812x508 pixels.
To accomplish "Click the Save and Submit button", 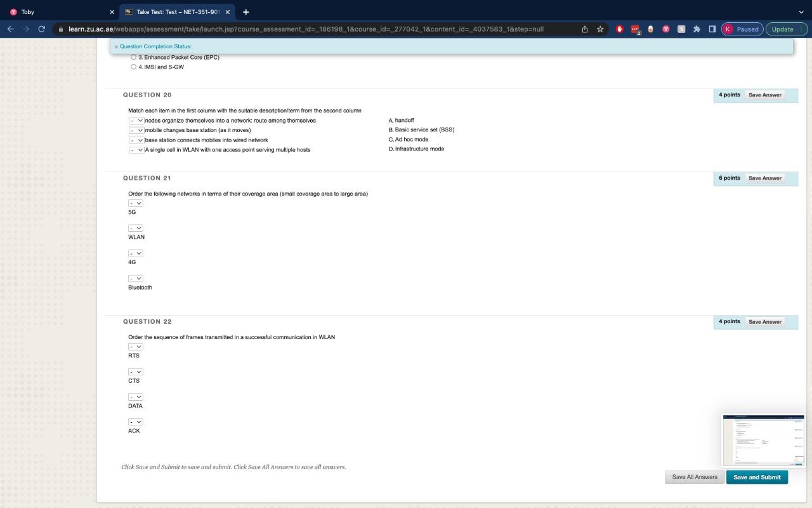I will (x=757, y=477).
